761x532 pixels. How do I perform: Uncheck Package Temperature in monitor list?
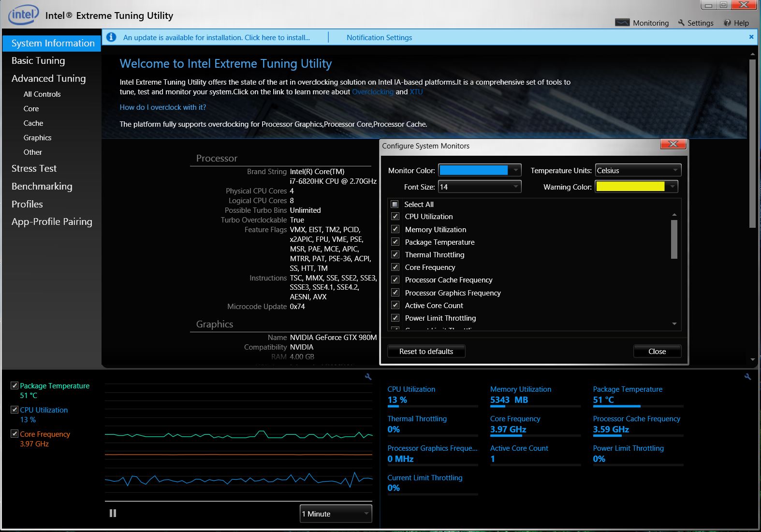pyautogui.click(x=395, y=242)
